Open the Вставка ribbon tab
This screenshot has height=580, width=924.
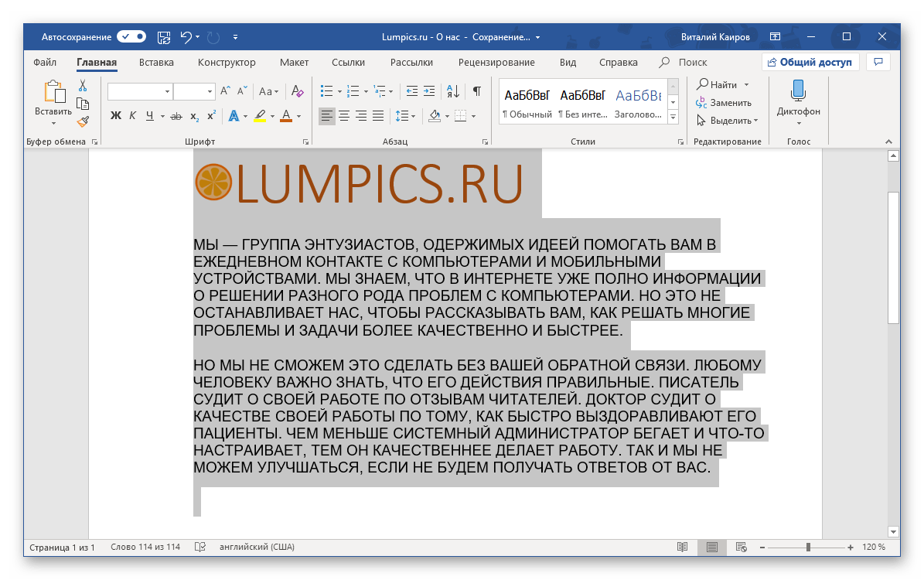[x=156, y=63]
